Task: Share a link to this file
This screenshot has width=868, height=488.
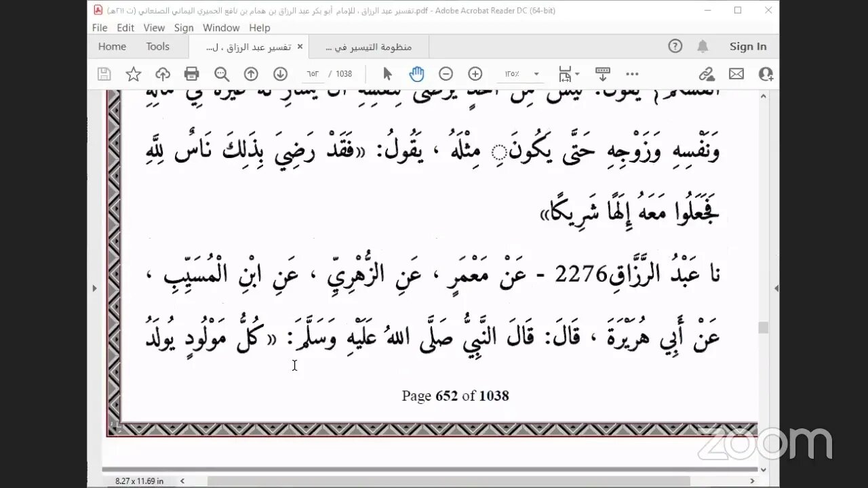Action: (707, 74)
